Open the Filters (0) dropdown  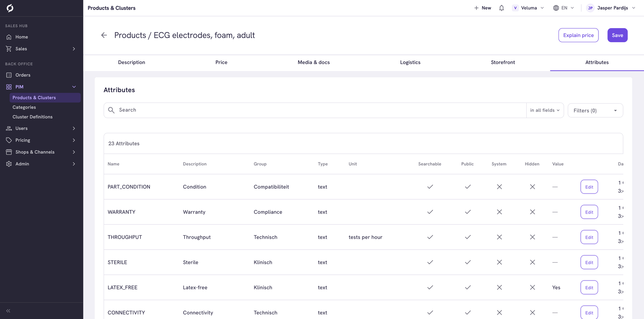(595, 110)
